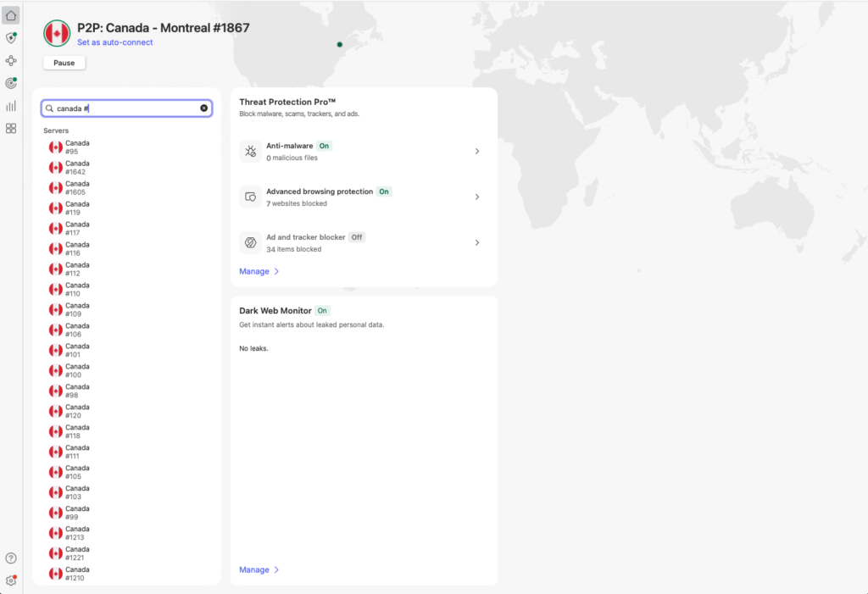868x594 pixels.
Task: Click the flag icon of Canada #106
Action: pos(55,330)
